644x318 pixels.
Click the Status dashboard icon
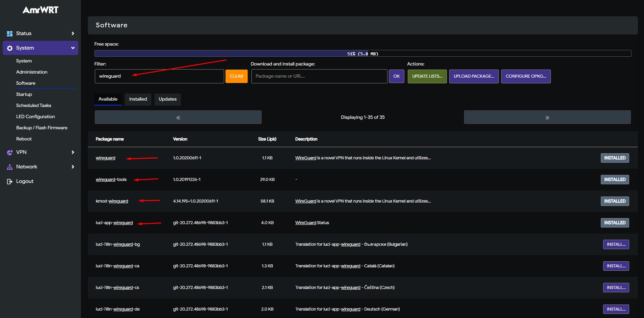click(10, 33)
